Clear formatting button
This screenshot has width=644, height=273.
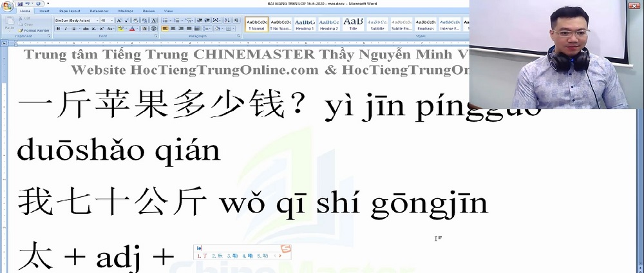coord(135,21)
